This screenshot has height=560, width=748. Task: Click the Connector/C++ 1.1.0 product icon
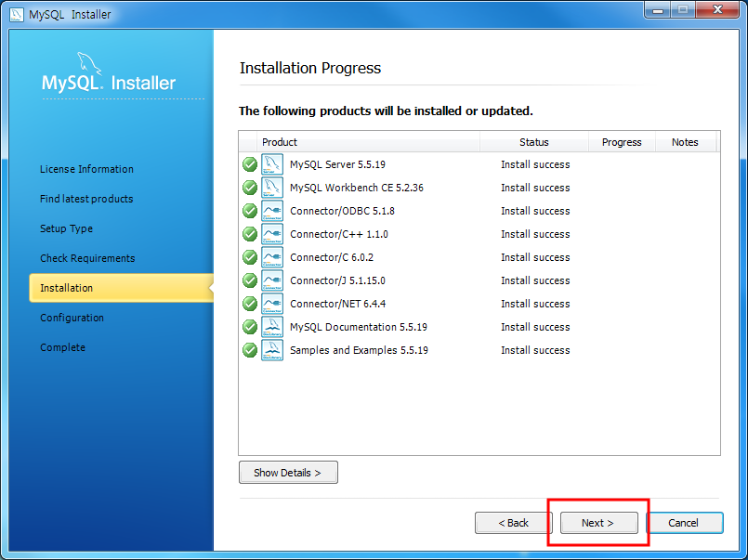272,234
